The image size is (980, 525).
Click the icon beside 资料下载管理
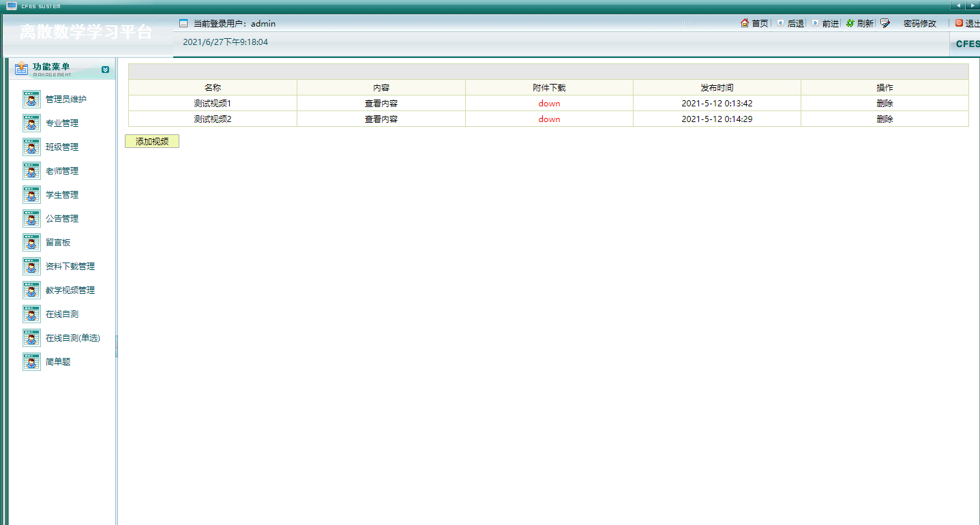pos(31,267)
